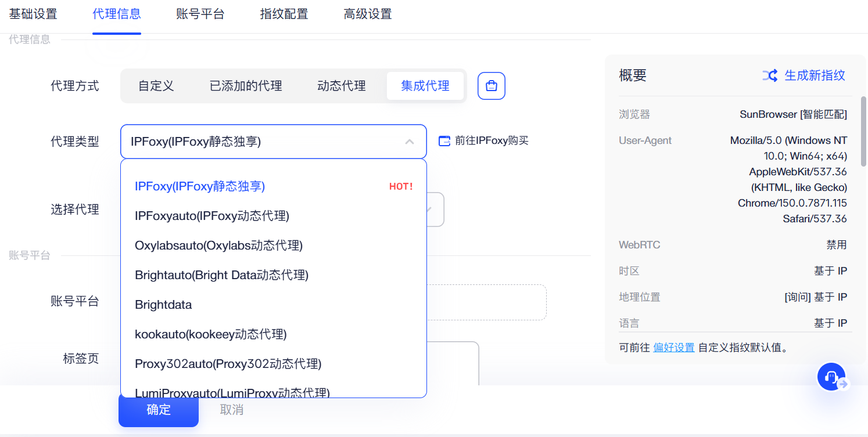Select Brightauto(Bright Data动态代理) option
Screen dimensions: 868x437
coord(274,275)
